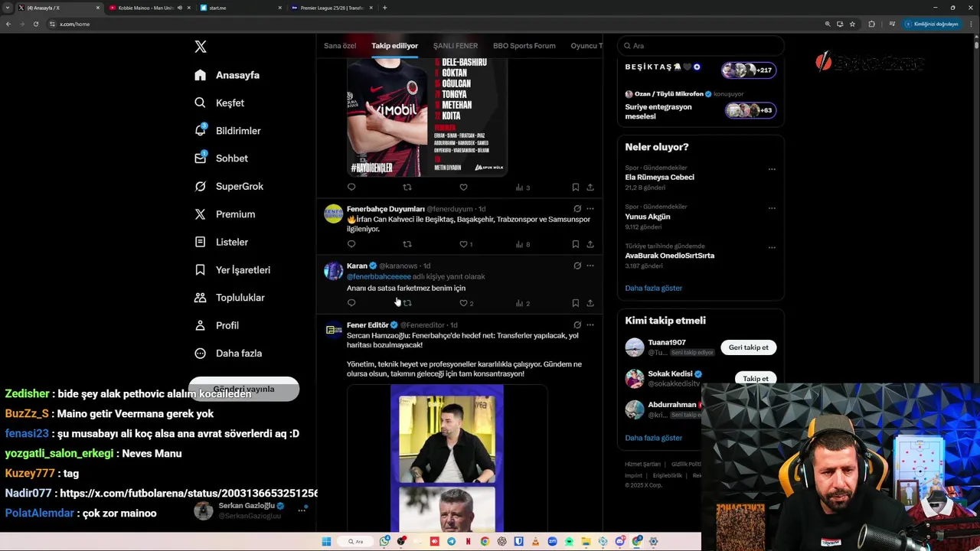Viewport: 980px width, 551px height.
Task: Open Yunus Akgün trend
Action: [x=648, y=217]
